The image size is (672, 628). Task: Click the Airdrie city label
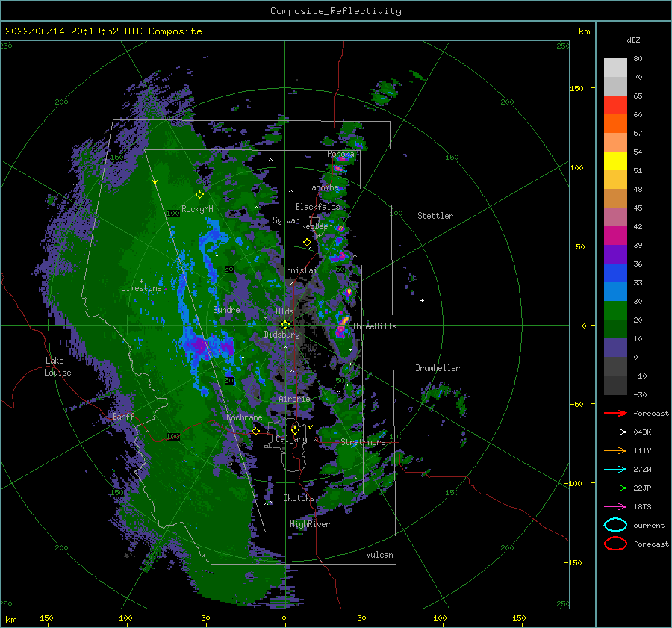[294, 399]
